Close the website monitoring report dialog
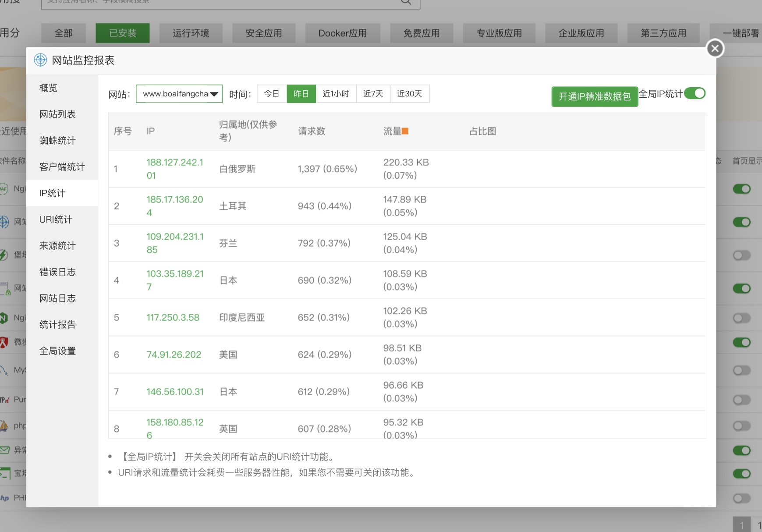Screen dimensions: 762x532 coord(715,48)
